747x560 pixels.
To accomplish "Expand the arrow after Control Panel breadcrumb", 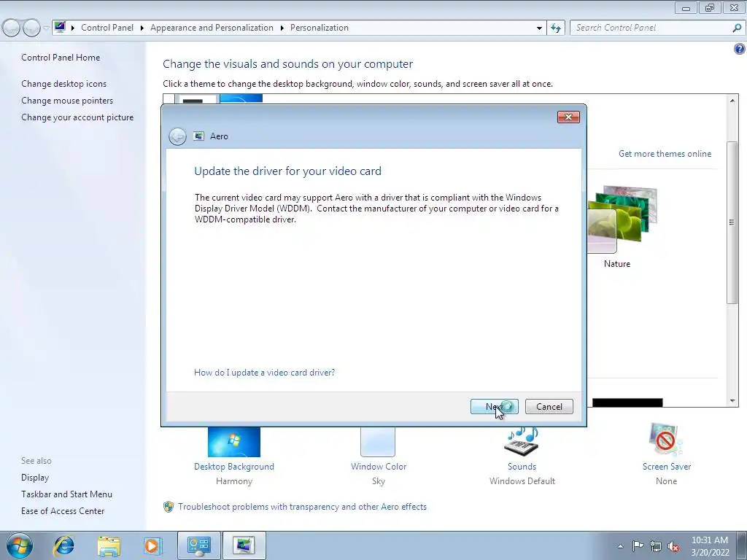I will [x=142, y=28].
